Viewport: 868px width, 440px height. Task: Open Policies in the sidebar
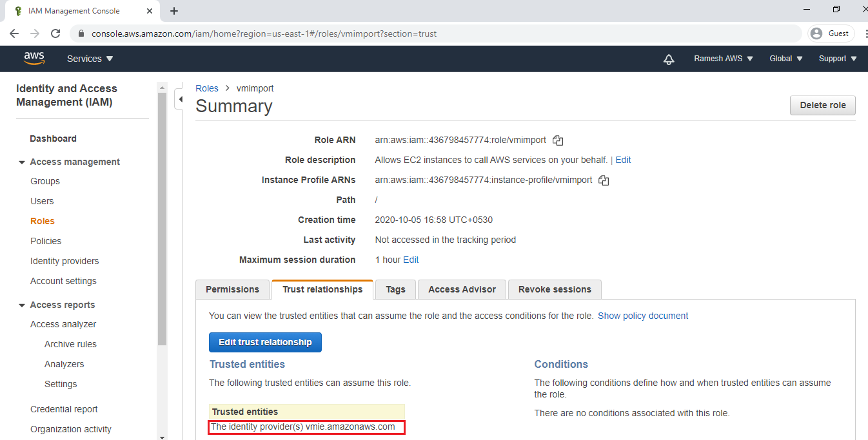(46, 242)
